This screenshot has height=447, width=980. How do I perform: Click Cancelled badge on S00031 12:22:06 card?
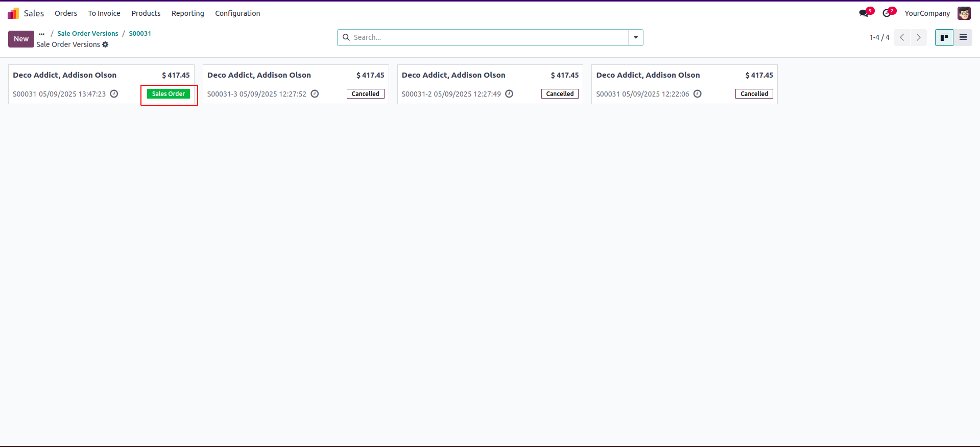point(754,94)
